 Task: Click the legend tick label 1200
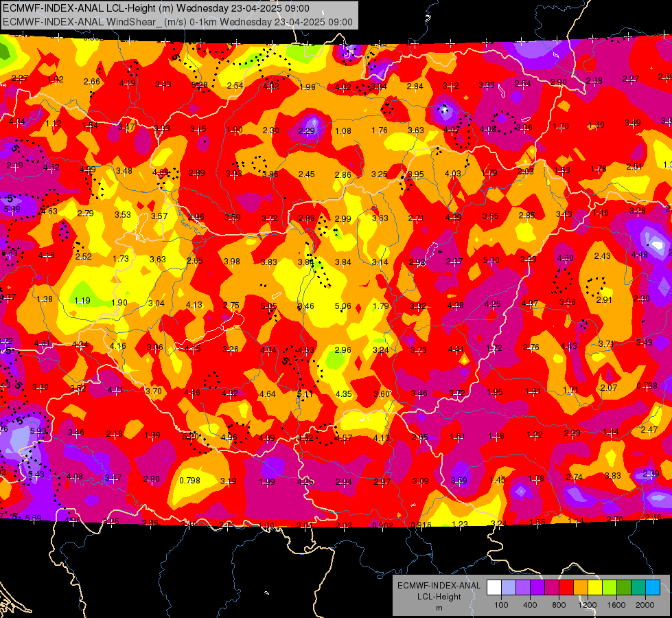click(588, 605)
